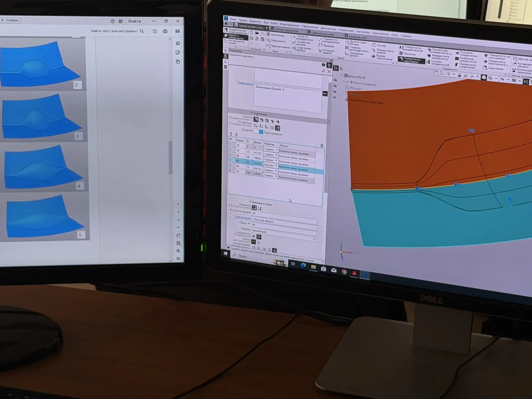
Task: Expand the Деталь tree node
Action: pos(342,75)
